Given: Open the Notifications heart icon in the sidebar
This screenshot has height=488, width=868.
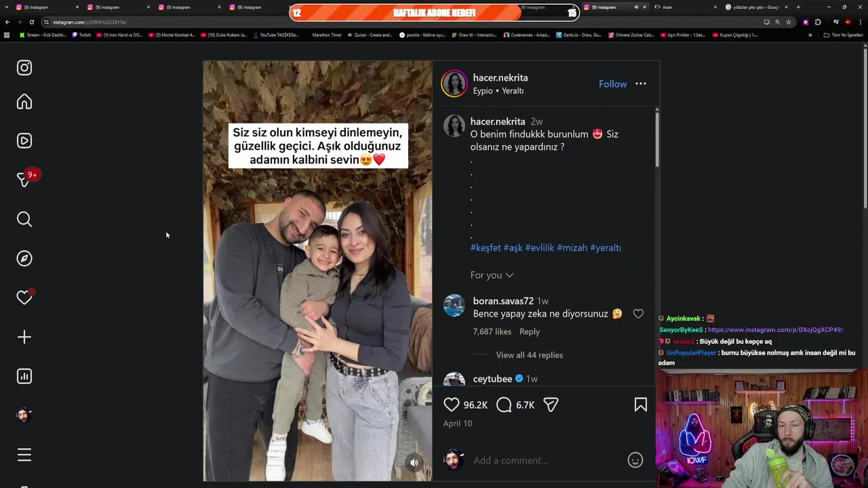Looking at the screenshot, I should 24,298.
